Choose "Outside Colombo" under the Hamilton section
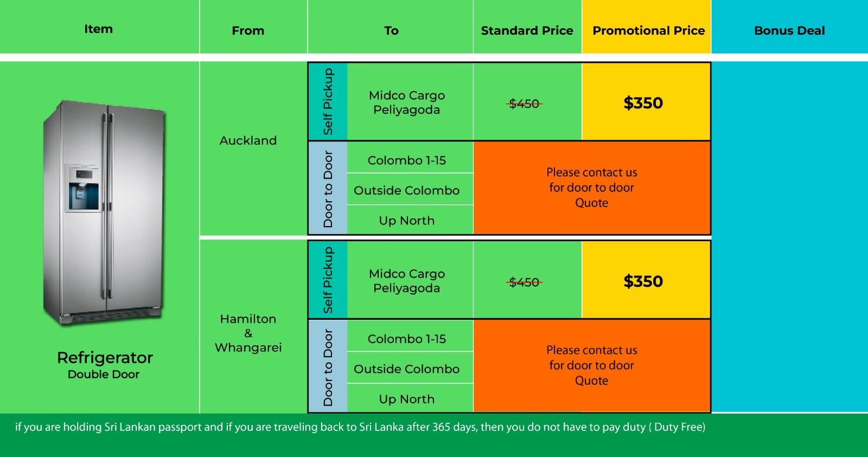Viewport: 868px width, 457px height. tap(407, 369)
